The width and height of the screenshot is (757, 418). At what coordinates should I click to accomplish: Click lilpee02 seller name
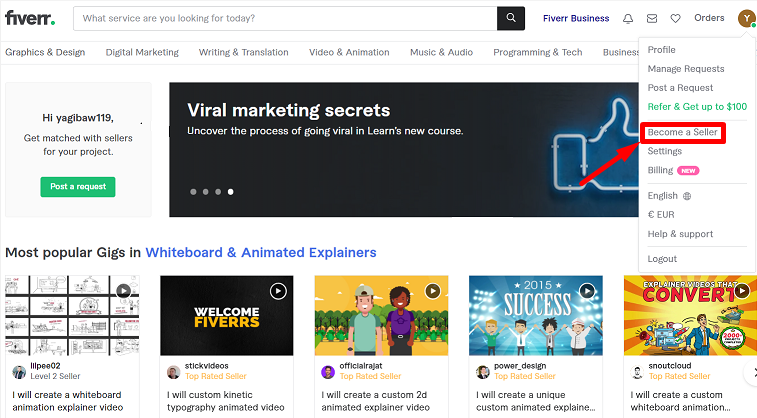coord(45,366)
